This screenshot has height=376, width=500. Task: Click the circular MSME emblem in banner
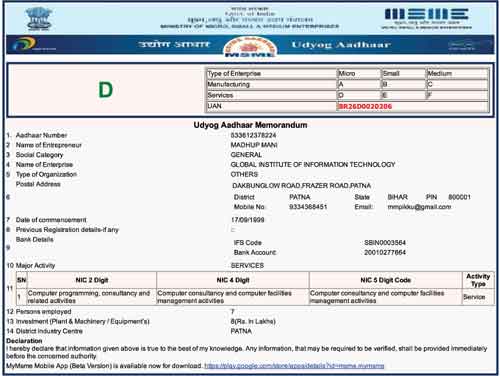pyautogui.click(x=250, y=47)
